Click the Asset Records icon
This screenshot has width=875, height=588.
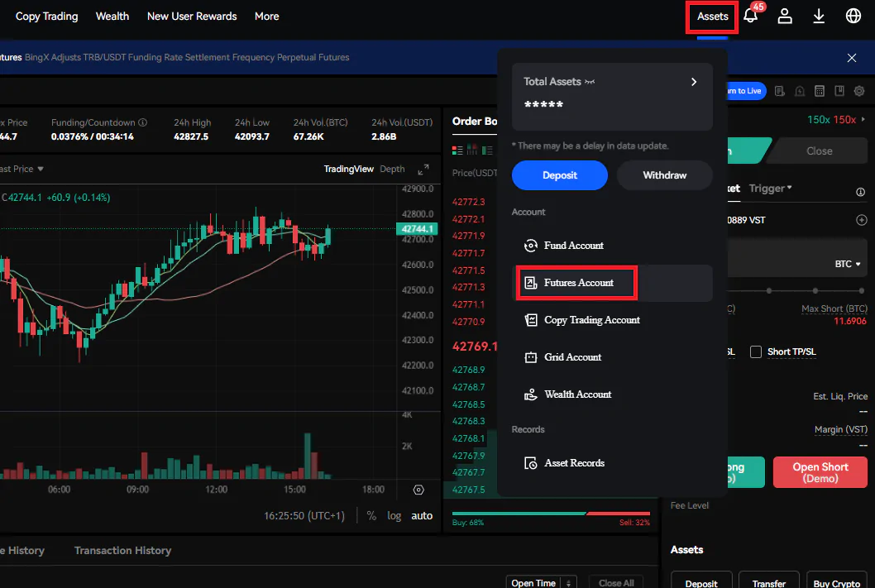(x=530, y=463)
